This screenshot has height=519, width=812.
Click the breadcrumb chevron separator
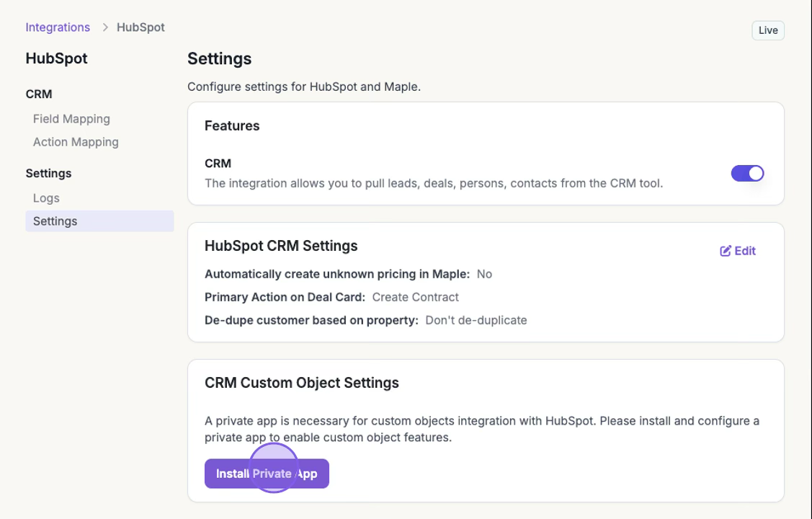105,27
